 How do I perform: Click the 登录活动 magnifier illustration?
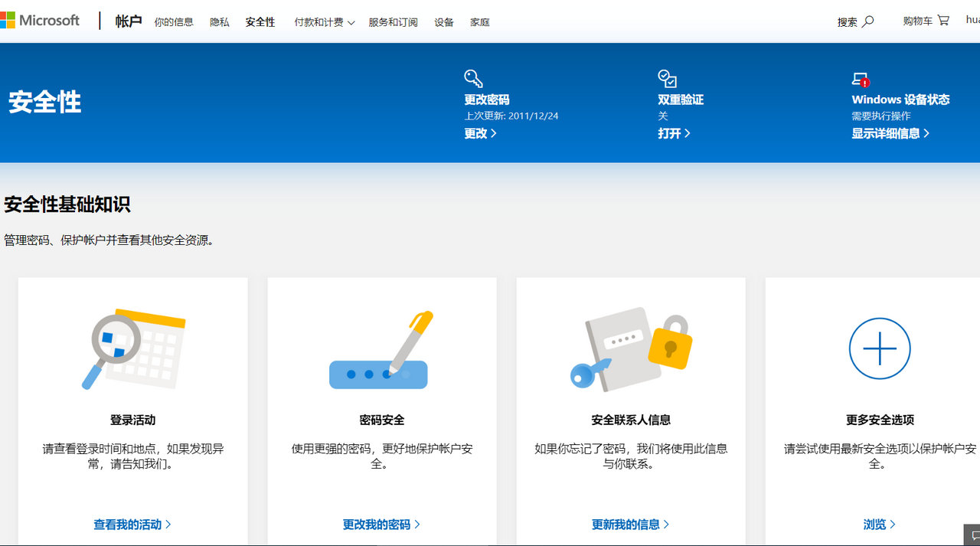[132, 348]
